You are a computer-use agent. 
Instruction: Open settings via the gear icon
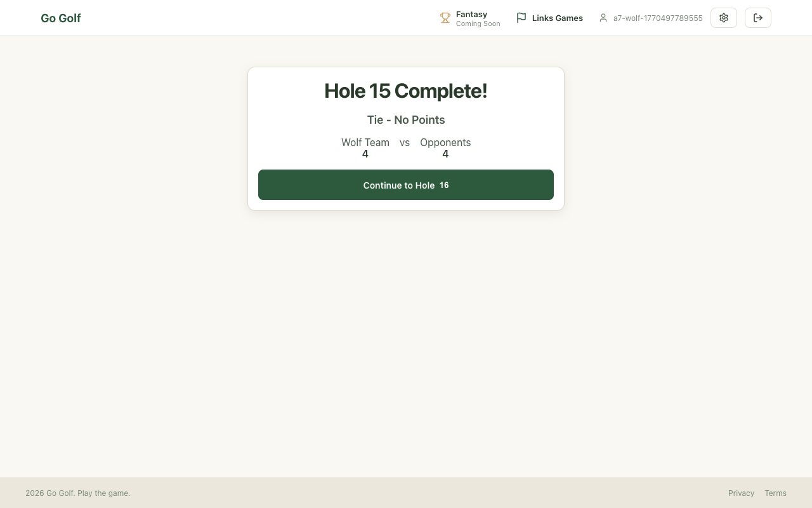pyautogui.click(x=724, y=18)
